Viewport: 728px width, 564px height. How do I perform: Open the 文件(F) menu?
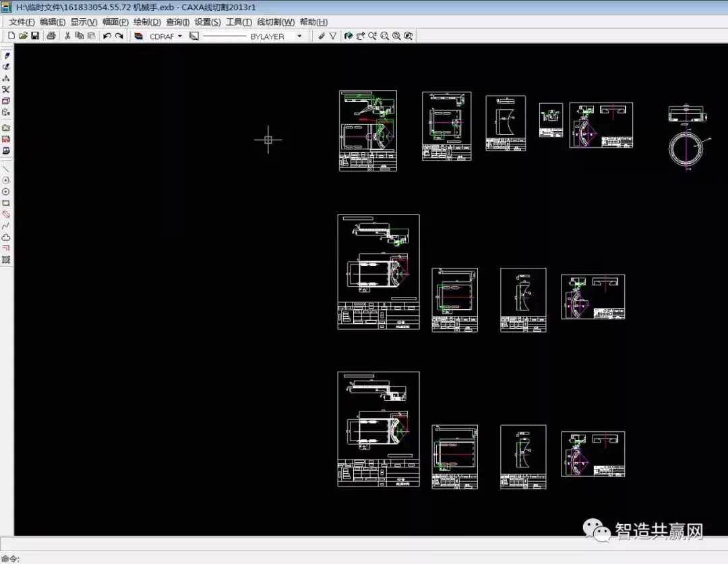coord(22,22)
